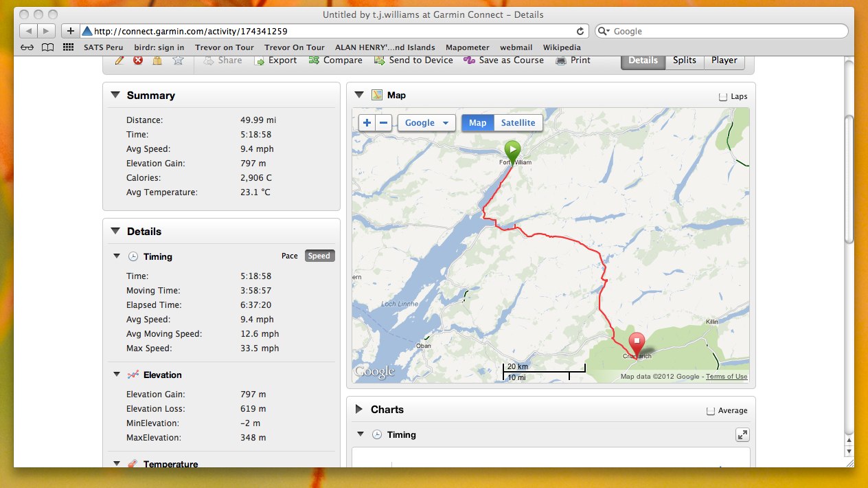
Task: Enable the Laps checkbox on the map
Action: pyautogui.click(x=723, y=97)
